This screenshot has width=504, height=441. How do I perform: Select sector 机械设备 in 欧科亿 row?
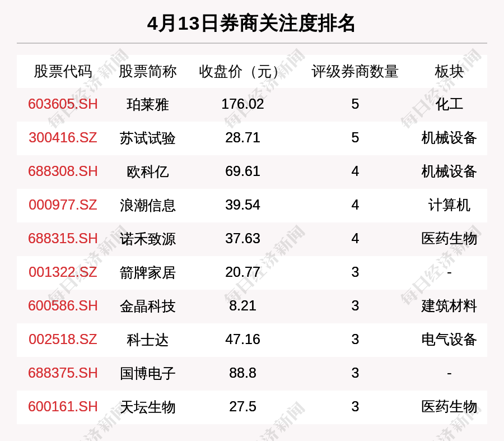click(x=449, y=171)
